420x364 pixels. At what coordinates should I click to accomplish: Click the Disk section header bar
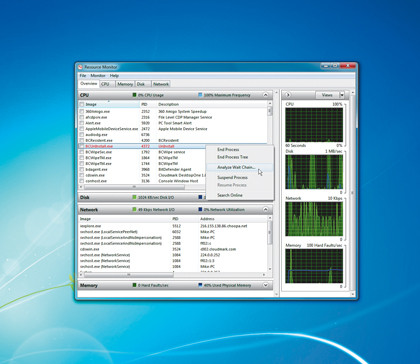[x=175, y=197]
